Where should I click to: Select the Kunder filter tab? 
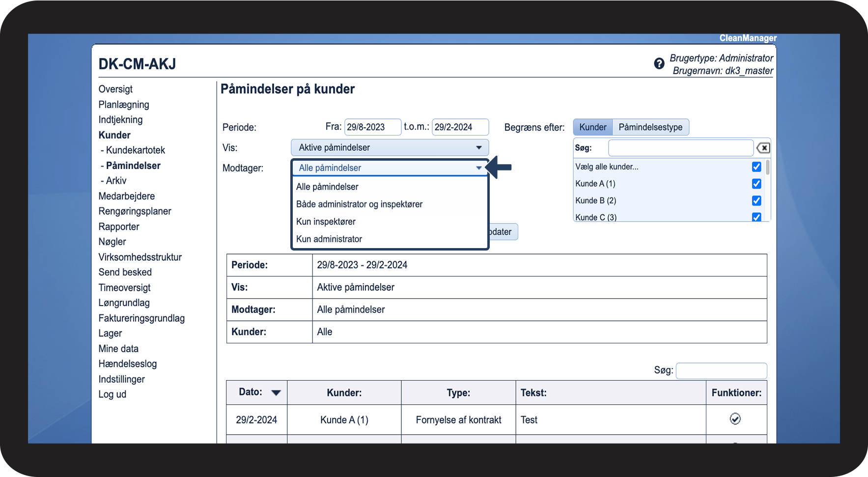pyautogui.click(x=592, y=127)
